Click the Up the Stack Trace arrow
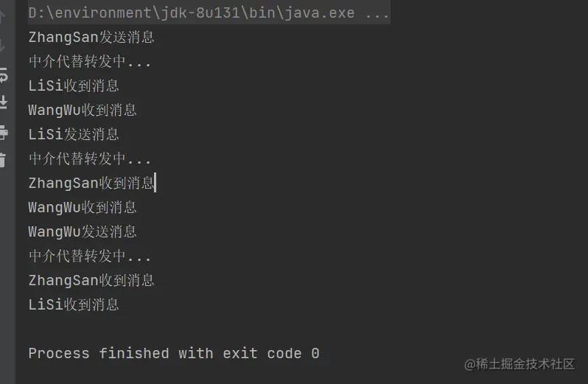The width and height of the screenshot is (588, 384). tap(3, 16)
